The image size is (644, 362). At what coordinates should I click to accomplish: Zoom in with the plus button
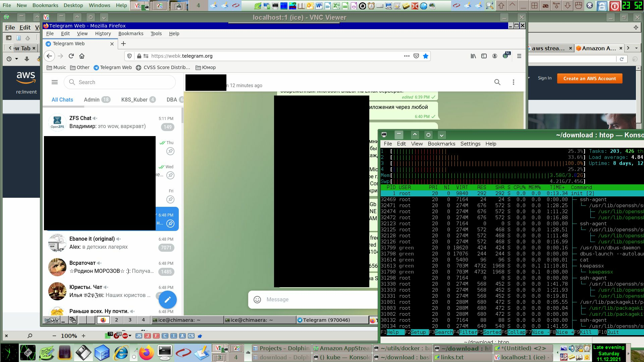pyautogui.click(x=84, y=336)
